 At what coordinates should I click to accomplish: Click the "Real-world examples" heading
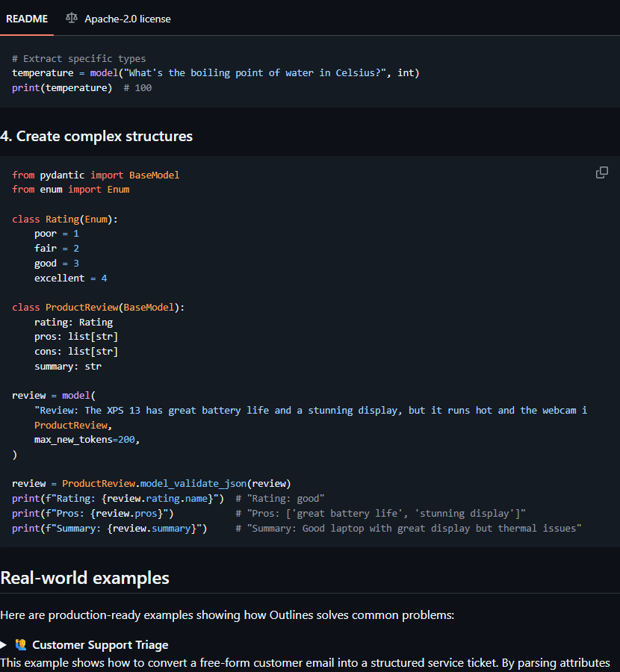click(85, 578)
